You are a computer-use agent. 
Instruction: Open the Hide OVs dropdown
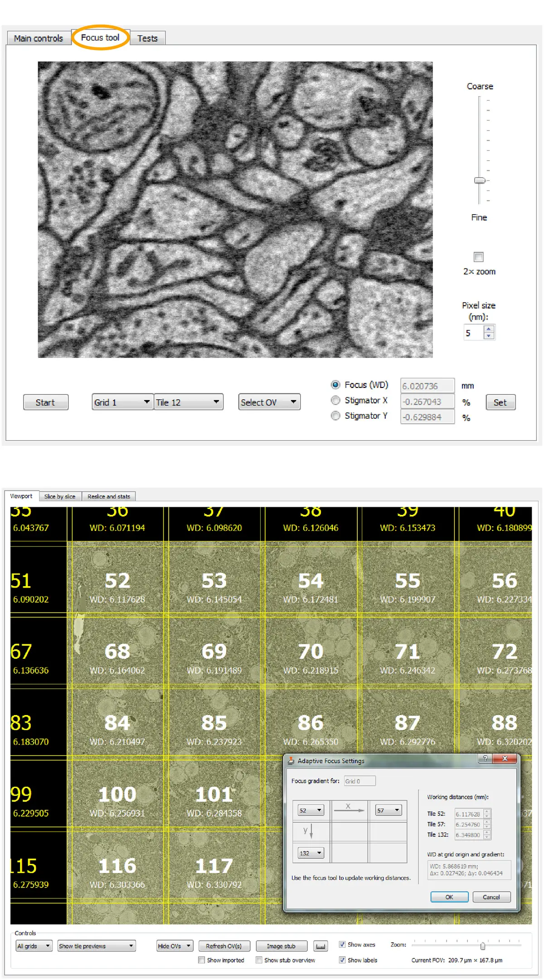175,946
